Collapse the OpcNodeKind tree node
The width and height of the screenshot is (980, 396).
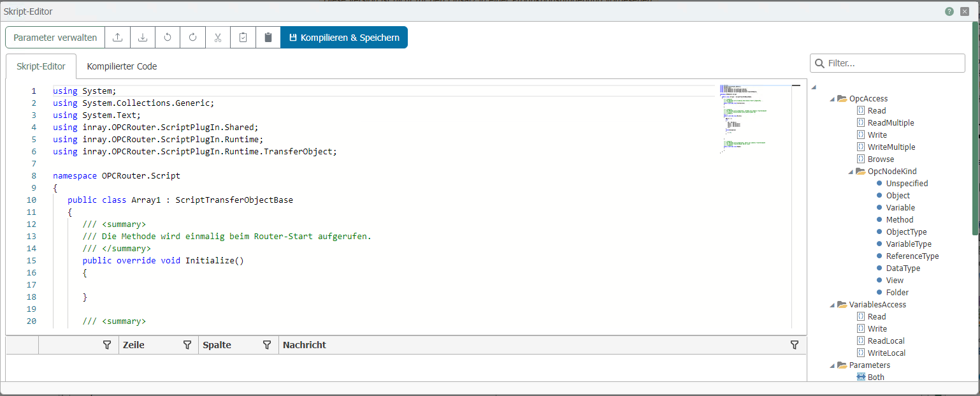point(851,172)
